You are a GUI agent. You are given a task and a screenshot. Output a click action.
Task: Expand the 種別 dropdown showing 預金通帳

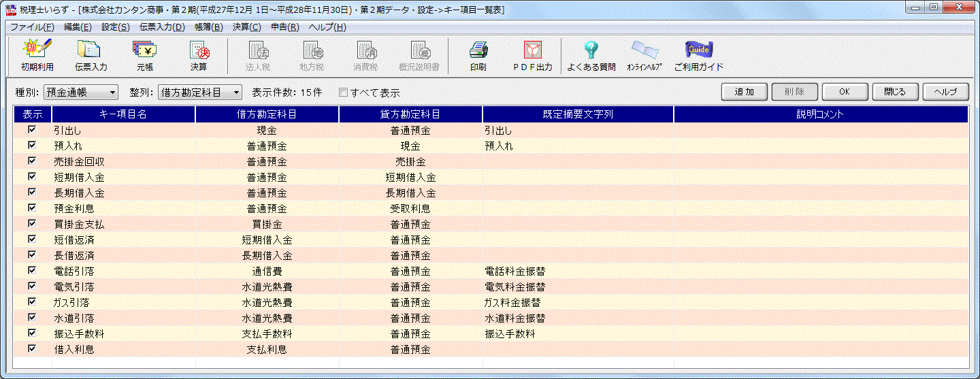tap(80, 92)
